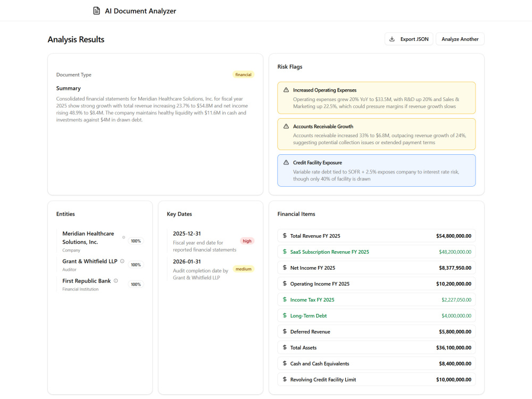Click the info icon near Meridian Healthcare Solutions
Viewport: 532px width, 399px height.
click(123, 237)
